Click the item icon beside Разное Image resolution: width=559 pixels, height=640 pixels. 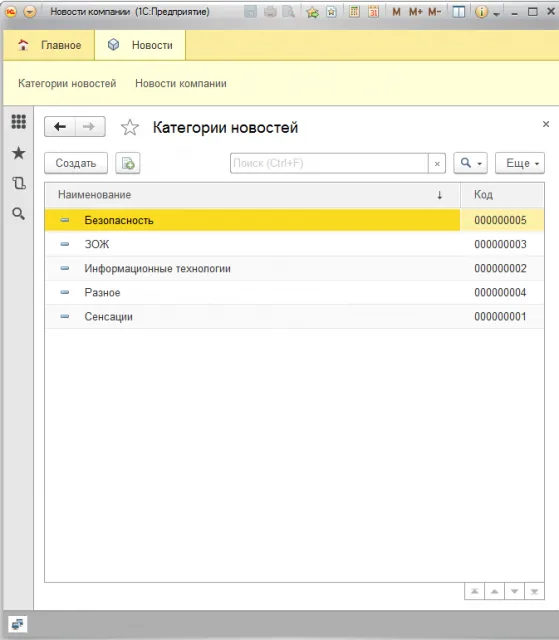(x=65, y=292)
